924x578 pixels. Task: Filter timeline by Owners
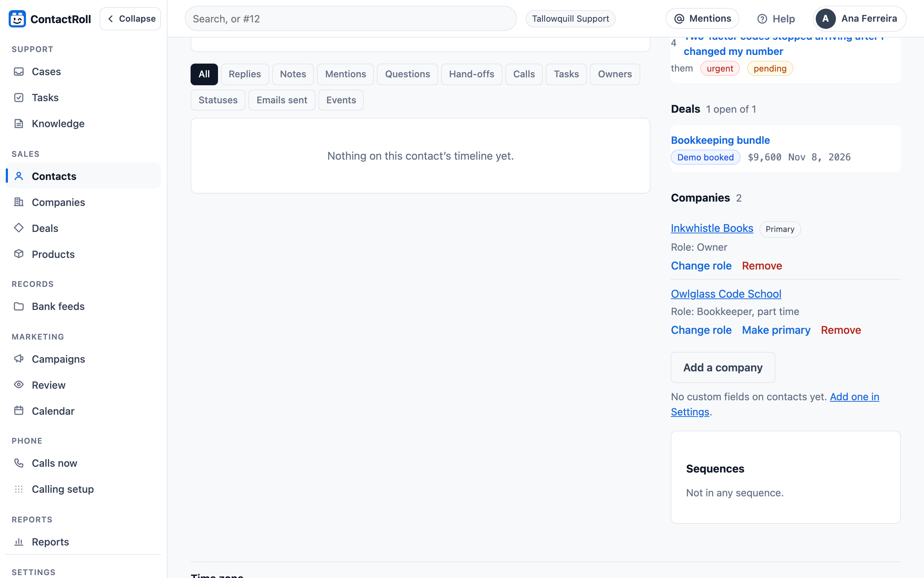[x=615, y=74]
